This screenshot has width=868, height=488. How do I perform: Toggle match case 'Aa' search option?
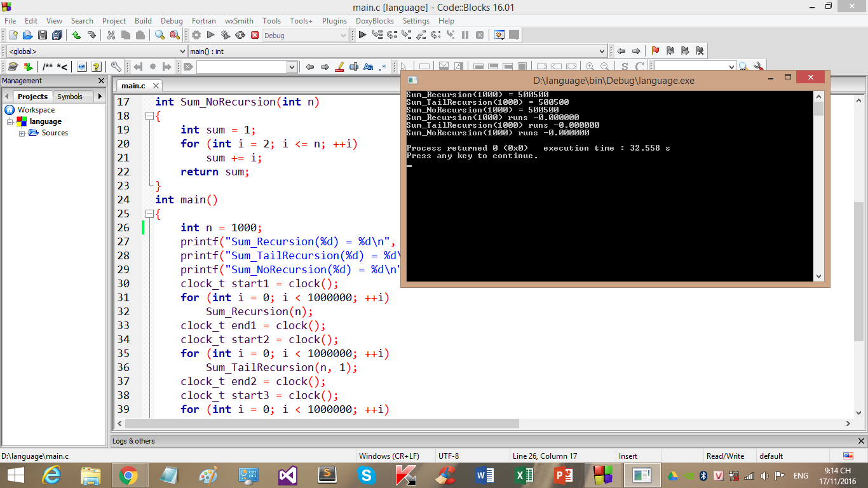368,67
